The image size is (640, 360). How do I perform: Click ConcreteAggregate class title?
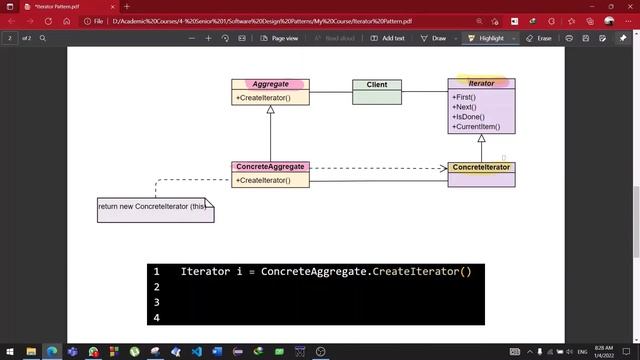pyautogui.click(x=270, y=167)
